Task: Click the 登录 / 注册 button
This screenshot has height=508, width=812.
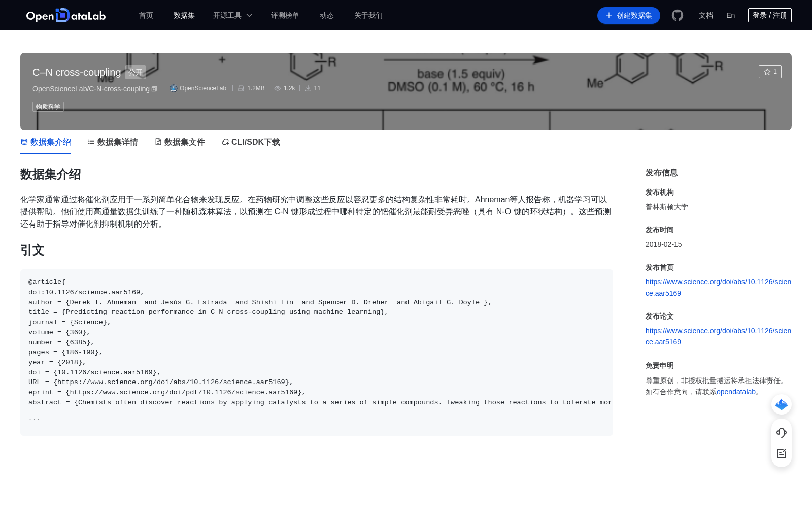Action: point(770,15)
